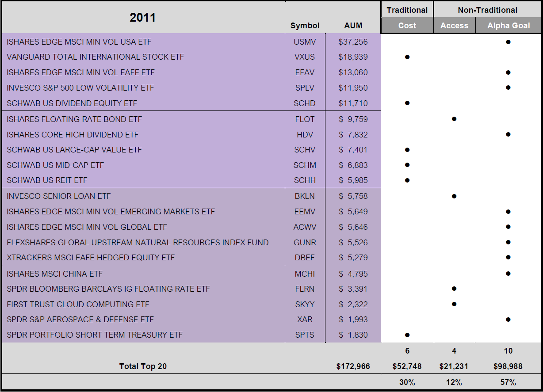Click the Access column header
The height and width of the screenshot is (392, 543).
454,26
